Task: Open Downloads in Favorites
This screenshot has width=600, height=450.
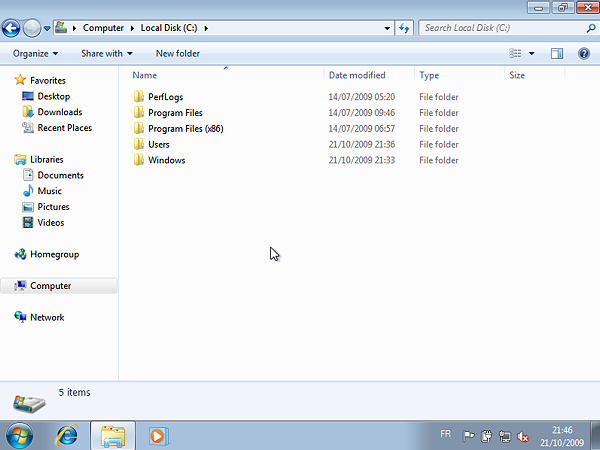Action: click(59, 112)
